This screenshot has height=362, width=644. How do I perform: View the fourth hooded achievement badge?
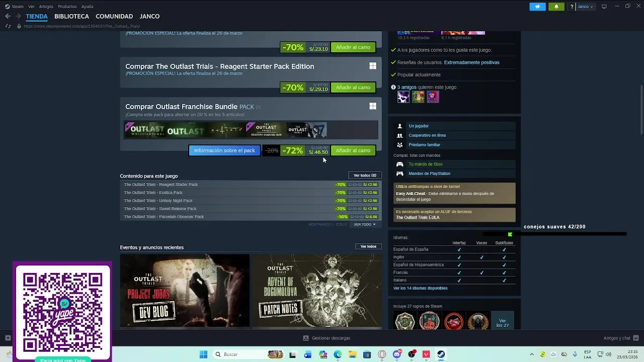[x=477, y=321]
